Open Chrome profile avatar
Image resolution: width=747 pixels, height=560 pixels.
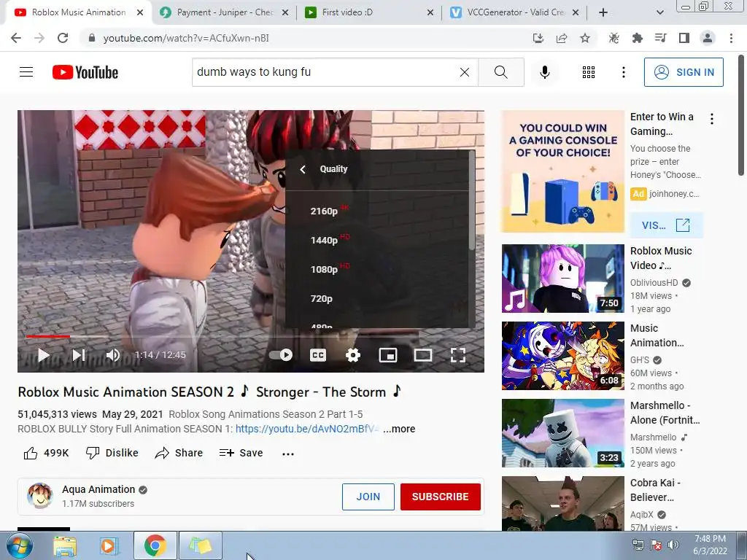pos(708,38)
